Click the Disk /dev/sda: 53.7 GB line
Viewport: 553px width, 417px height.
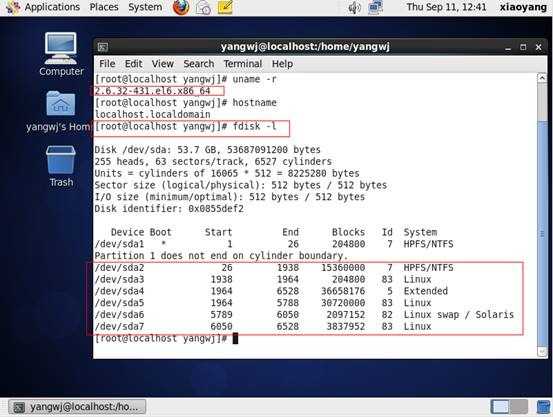tap(207, 150)
